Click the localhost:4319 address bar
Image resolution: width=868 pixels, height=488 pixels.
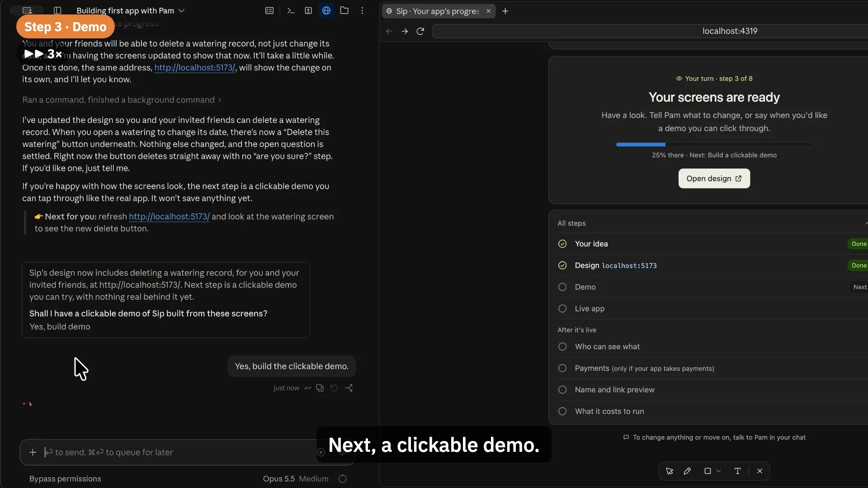(x=650, y=31)
